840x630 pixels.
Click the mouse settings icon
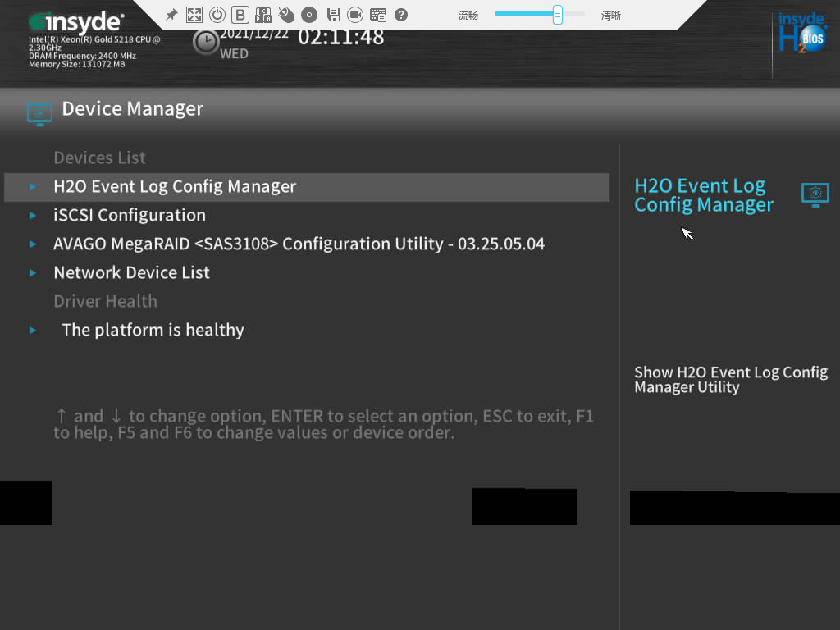[286, 15]
